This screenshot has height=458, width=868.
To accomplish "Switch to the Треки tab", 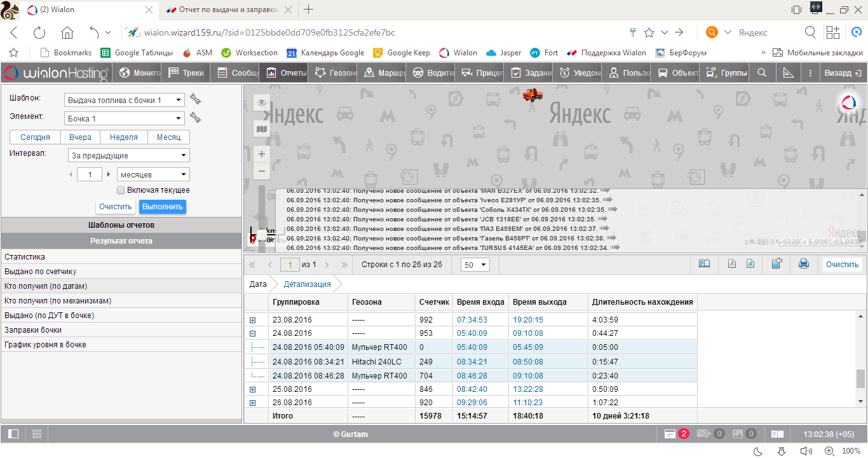I will 186,73.
